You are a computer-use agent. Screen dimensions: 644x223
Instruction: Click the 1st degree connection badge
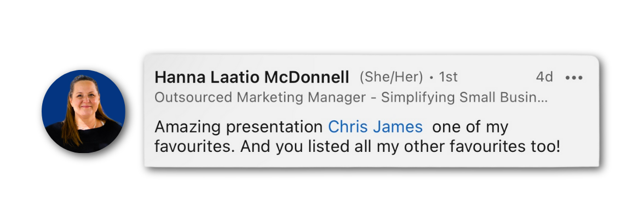[x=448, y=77]
